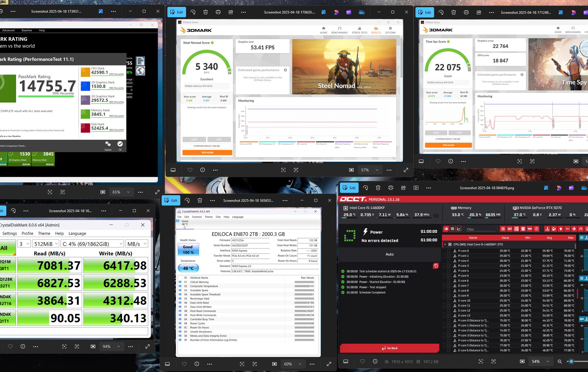Click the file info icon in the CrystalDiskInfo photo window

tap(197, 364)
